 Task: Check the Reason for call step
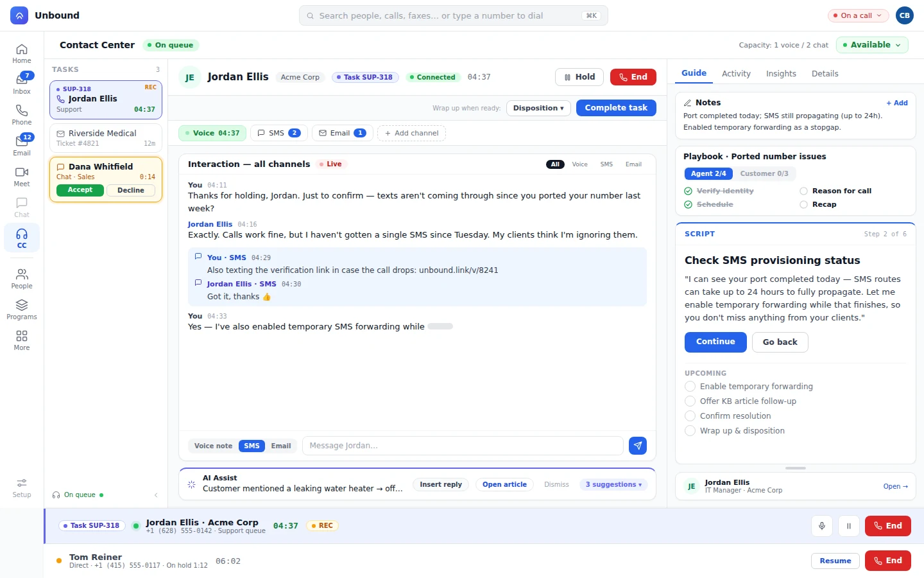pyautogui.click(x=803, y=191)
